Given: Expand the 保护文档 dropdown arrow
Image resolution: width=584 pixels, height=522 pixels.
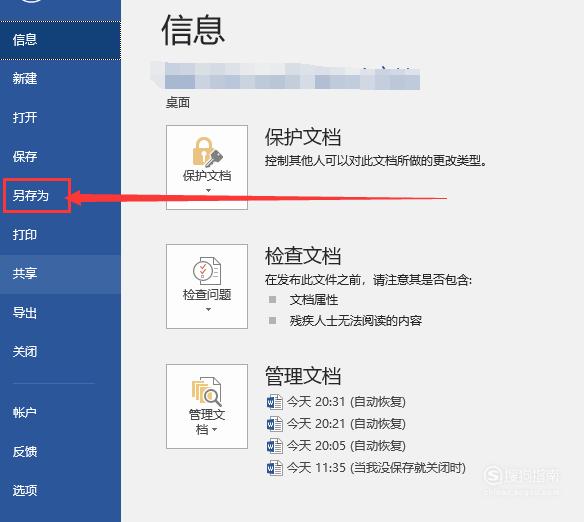Looking at the screenshot, I should [x=208, y=190].
